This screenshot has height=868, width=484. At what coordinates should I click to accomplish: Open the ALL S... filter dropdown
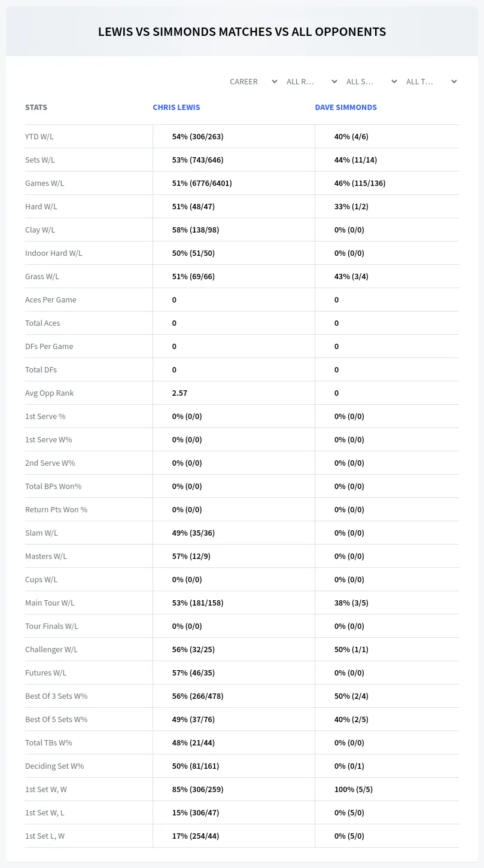coord(372,81)
